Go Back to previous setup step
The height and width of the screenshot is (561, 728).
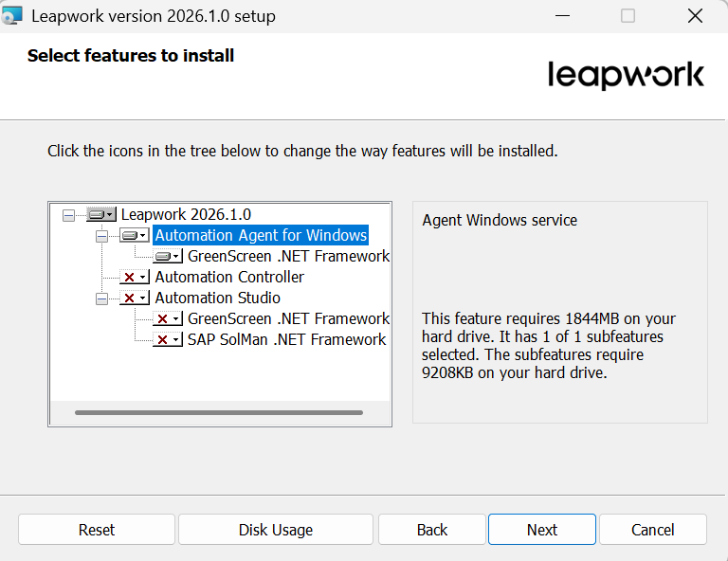point(432,530)
